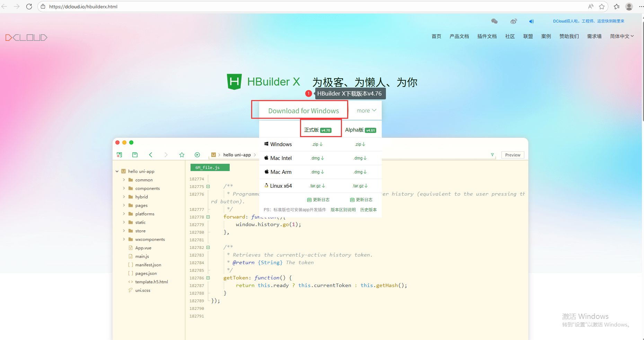Click the Preview button
The height and width of the screenshot is (340, 644).
click(x=513, y=155)
